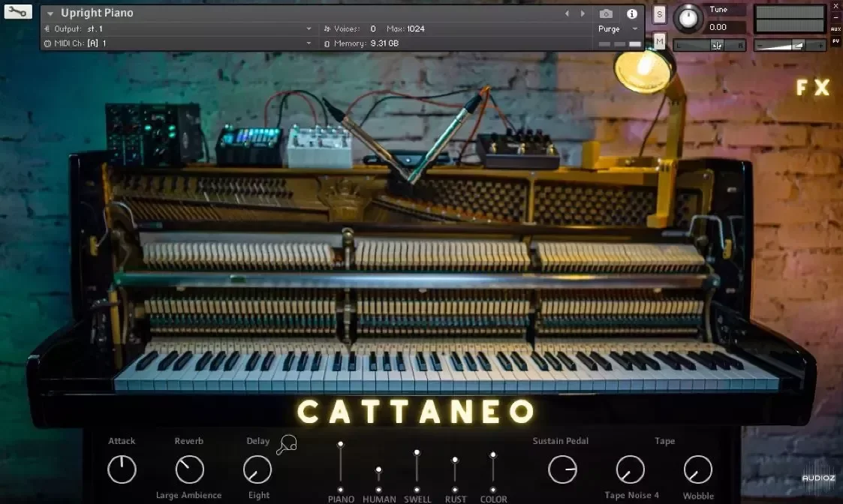Click the Sustain Pedal knob
Image resolution: width=843 pixels, height=504 pixels.
click(562, 469)
